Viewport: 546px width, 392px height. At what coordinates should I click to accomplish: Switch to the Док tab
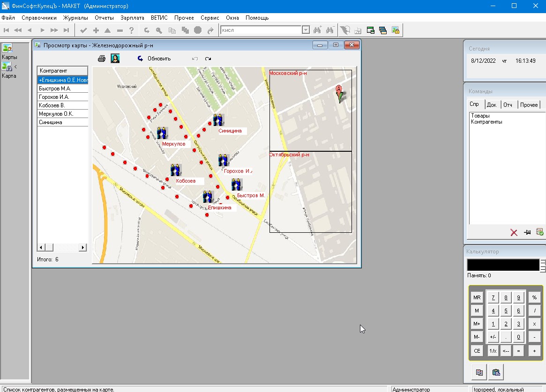click(x=492, y=104)
